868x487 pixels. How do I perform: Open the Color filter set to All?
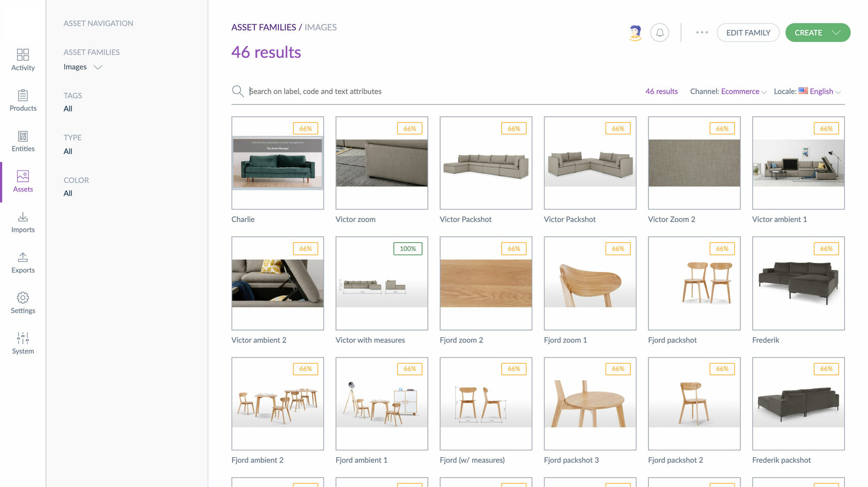tap(68, 194)
